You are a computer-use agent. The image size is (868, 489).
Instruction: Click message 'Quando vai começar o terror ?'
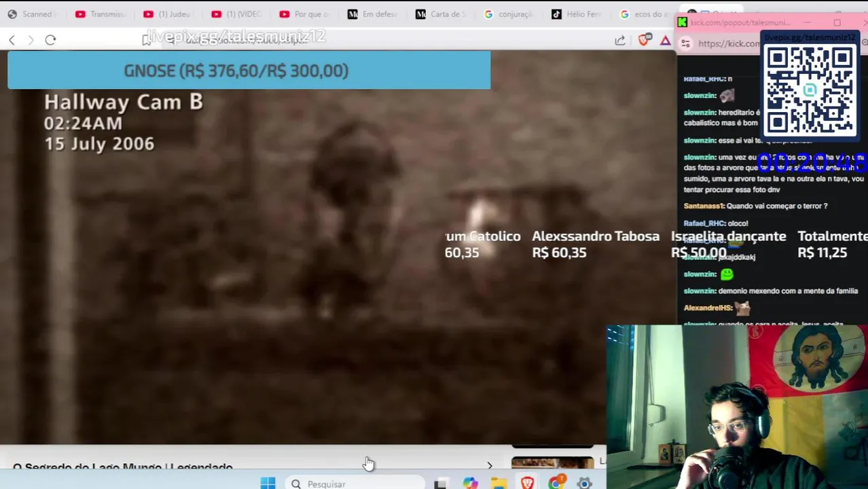(x=777, y=206)
